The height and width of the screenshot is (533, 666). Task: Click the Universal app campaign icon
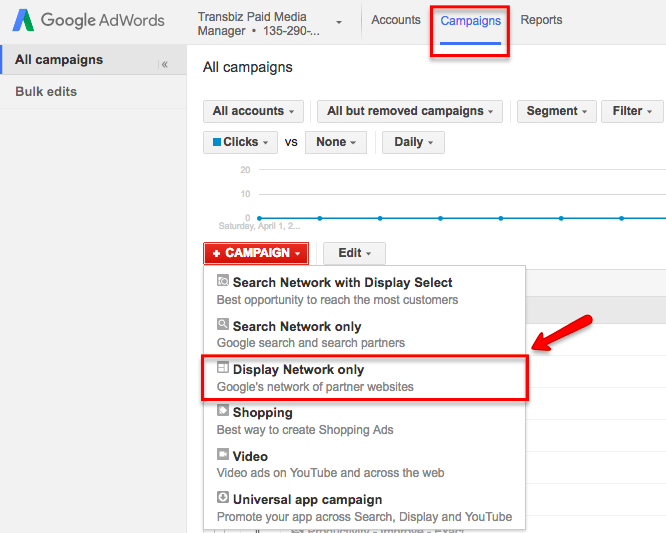click(223, 498)
